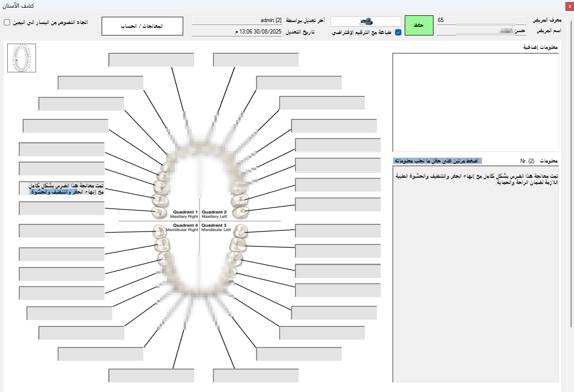Open the tooth numbering chart thumbnail
The height and width of the screenshot is (392, 574).
(x=22, y=58)
